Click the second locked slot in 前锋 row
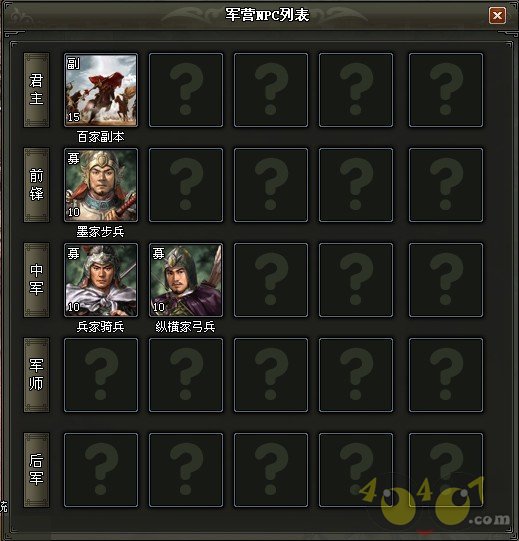 271,185
